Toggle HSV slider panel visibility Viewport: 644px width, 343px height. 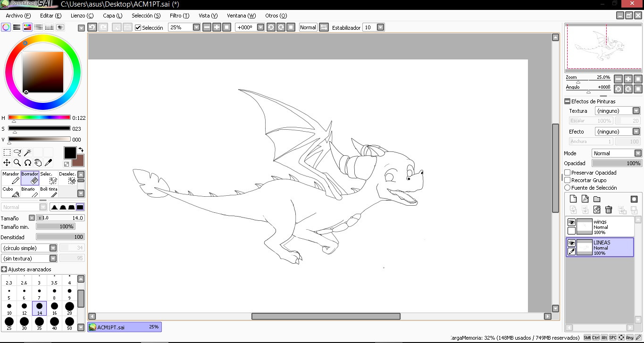tap(27, 27)
